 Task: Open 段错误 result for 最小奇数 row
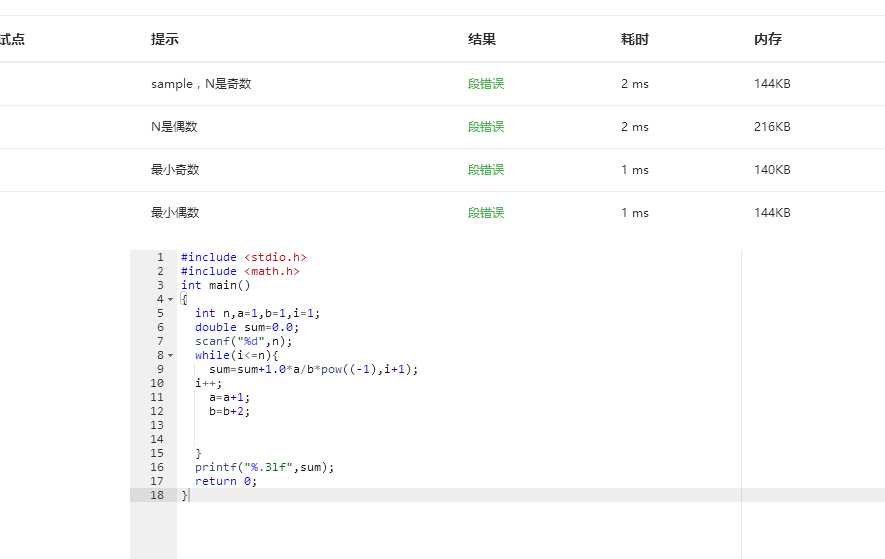(x=485, y=170)
